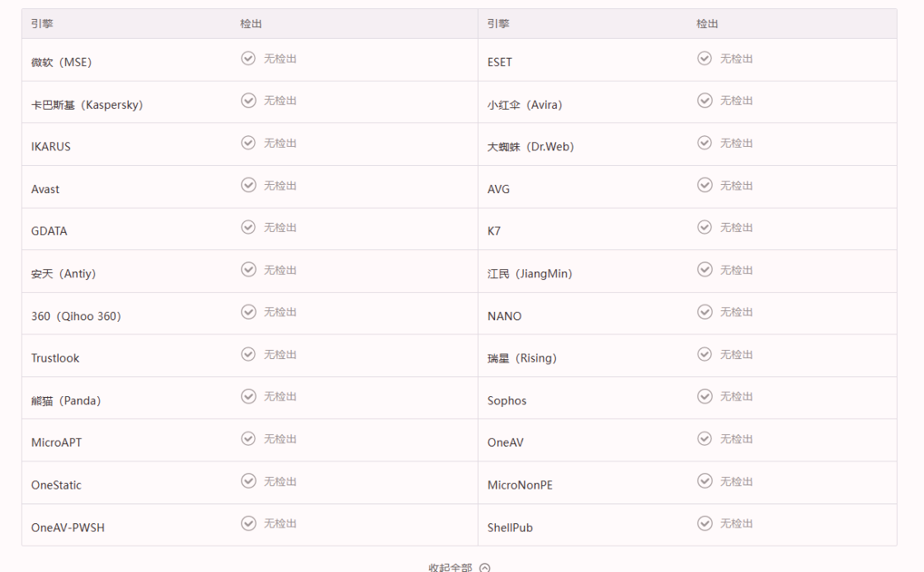Click the checkmark icon in the ShellPub row
Image resolution: width=924 pixels, height=572 pixels.
click(705, 523)
